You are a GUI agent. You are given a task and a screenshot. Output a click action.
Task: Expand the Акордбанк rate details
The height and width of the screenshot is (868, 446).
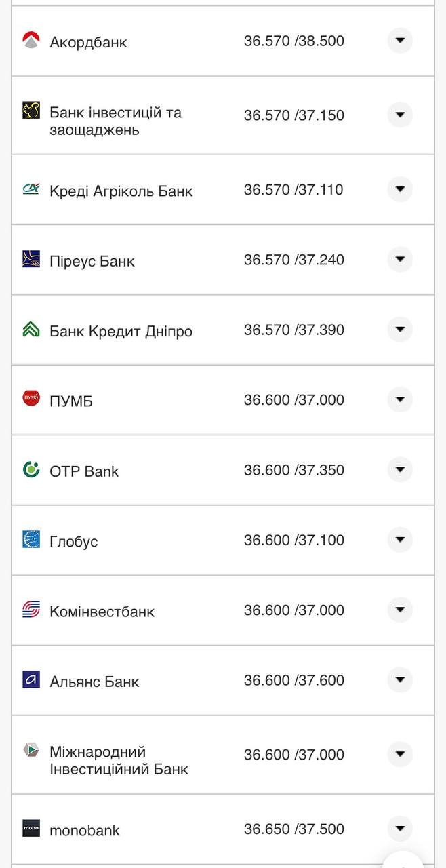[x=400, y=41]
